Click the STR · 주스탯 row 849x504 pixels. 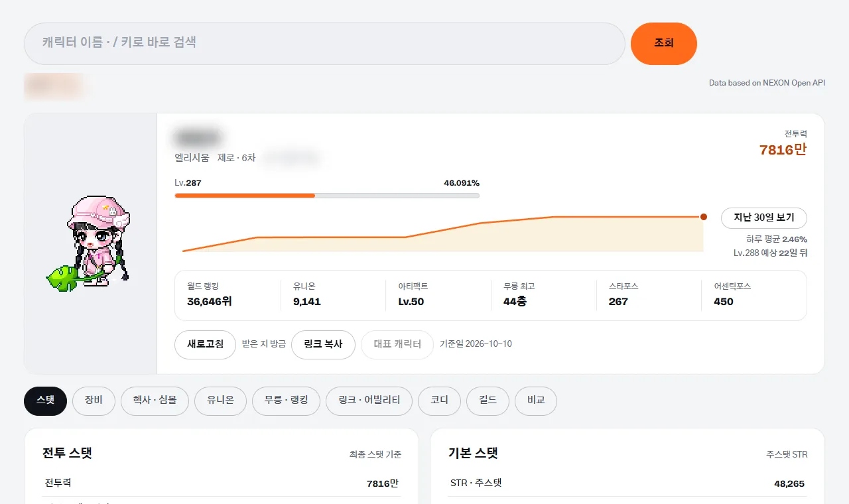(x=627, y=483)
